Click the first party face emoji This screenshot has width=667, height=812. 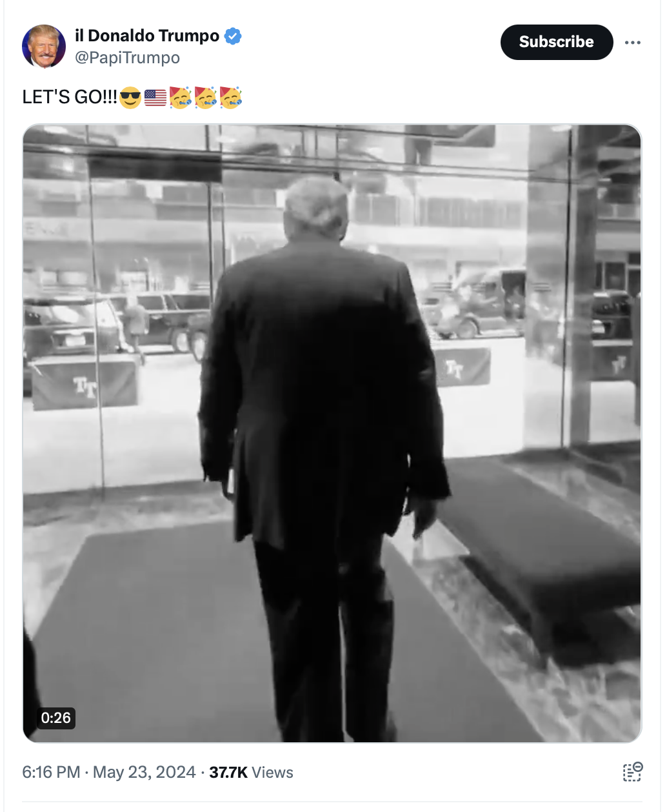[x=180, y=97]
